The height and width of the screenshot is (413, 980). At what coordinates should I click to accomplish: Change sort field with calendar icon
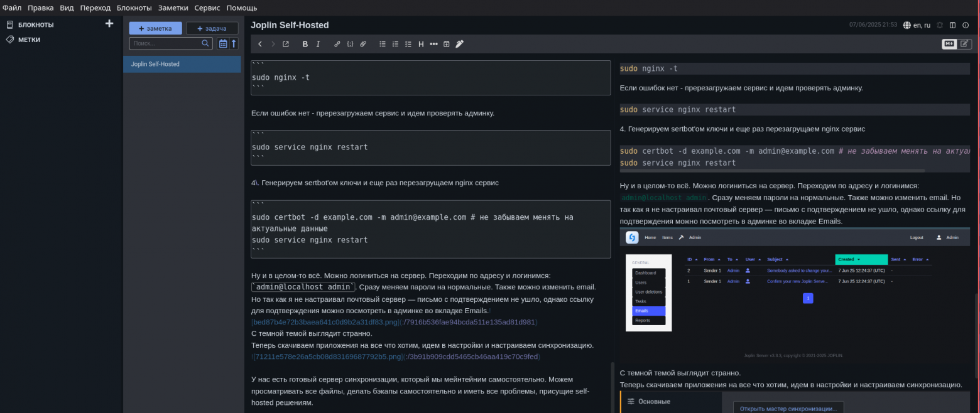(x=222, y=43)
